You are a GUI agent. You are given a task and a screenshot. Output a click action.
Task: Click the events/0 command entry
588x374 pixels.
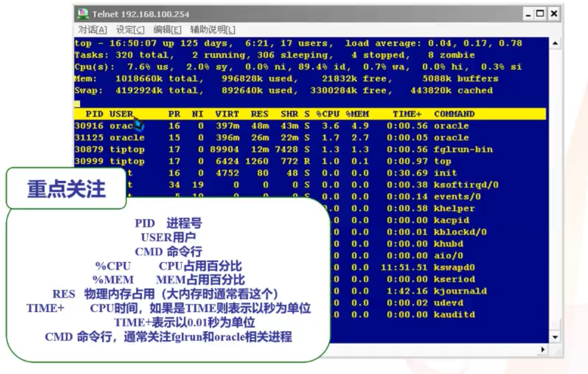point(457,197)
